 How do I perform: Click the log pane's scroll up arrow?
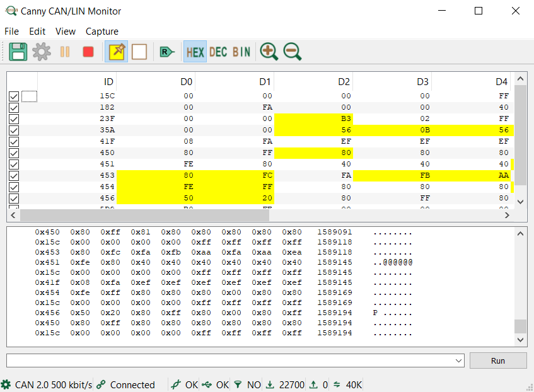[x=520, y=234]
